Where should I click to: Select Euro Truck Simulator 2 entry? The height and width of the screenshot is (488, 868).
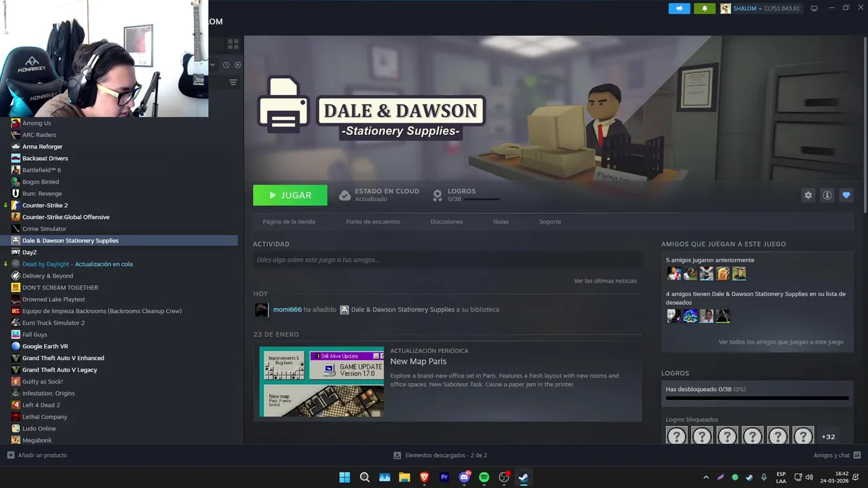54,323
